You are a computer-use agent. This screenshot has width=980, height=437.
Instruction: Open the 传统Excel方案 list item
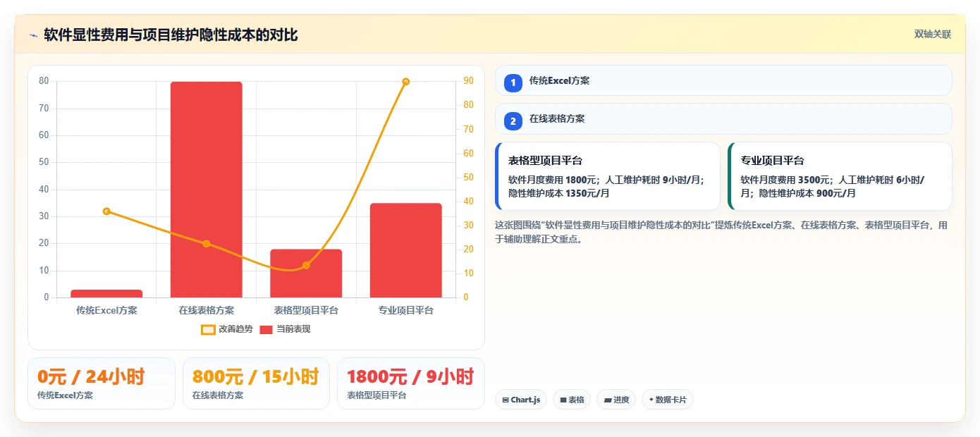(x=723, y=80)
